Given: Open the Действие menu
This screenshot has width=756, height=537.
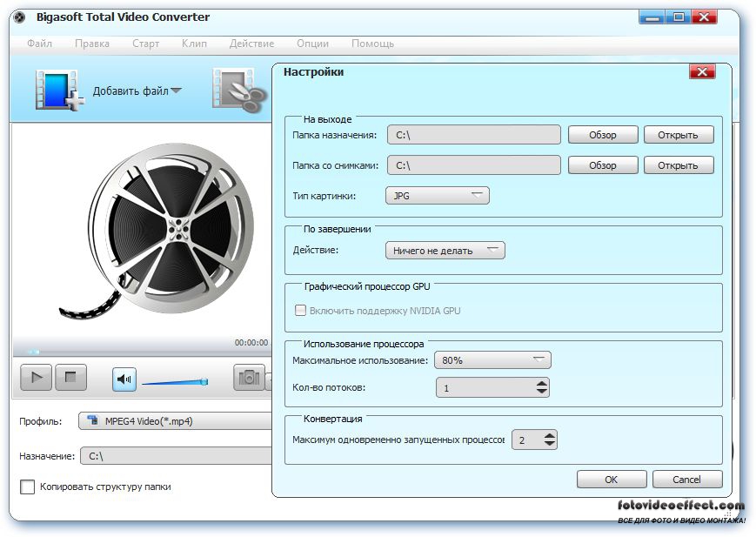Looking at the screenshot, I should coord(251,44).
